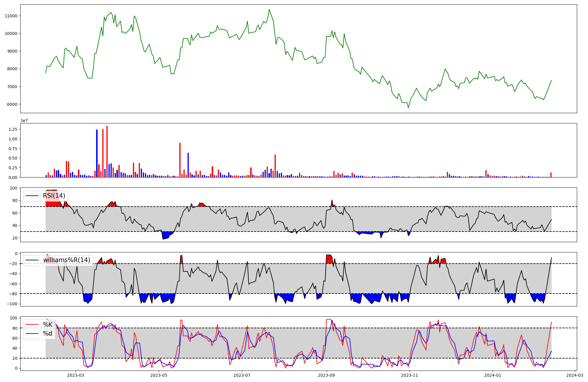Click the 2023-03 x-axis date label
The height and width of the screenshot is (382, 588).
tap(76, 375)
